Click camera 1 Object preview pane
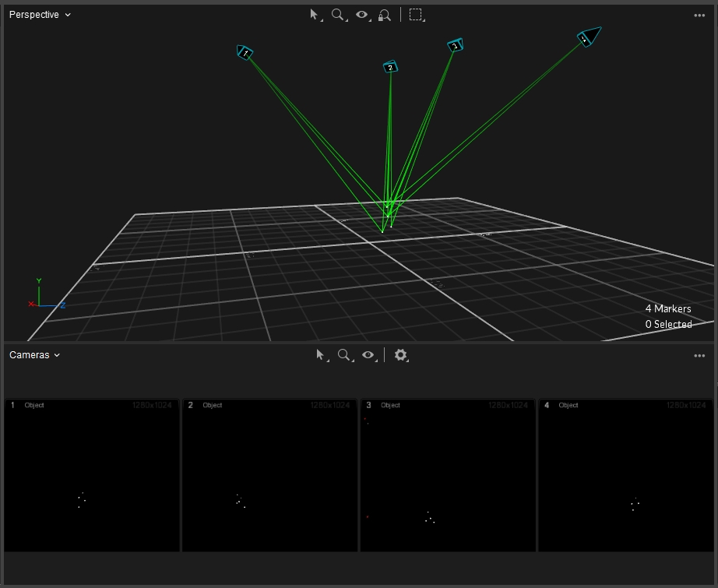Screen dimensions: 718x588 click(92, 475)
